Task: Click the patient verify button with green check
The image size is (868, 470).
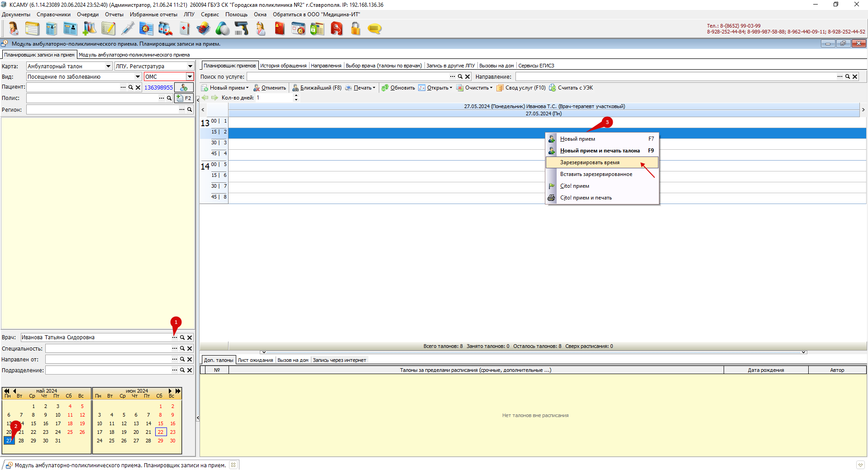Action: [x=184, y=87]
